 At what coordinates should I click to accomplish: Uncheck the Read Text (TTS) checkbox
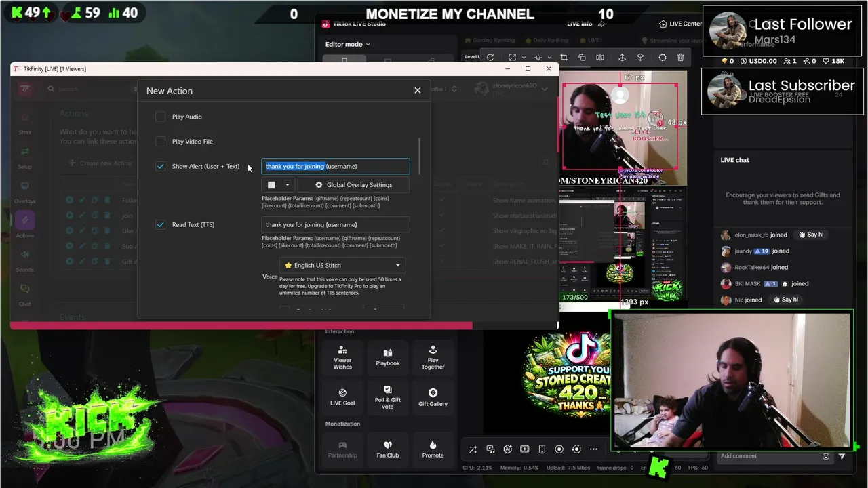tap(160, 224)
